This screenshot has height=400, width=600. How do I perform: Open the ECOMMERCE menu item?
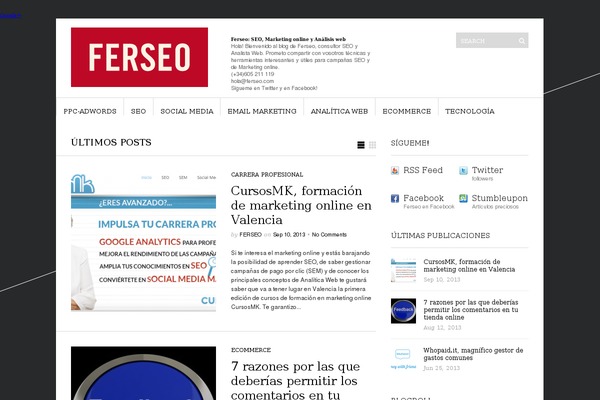pyautogui.click(x=406, y=111)
